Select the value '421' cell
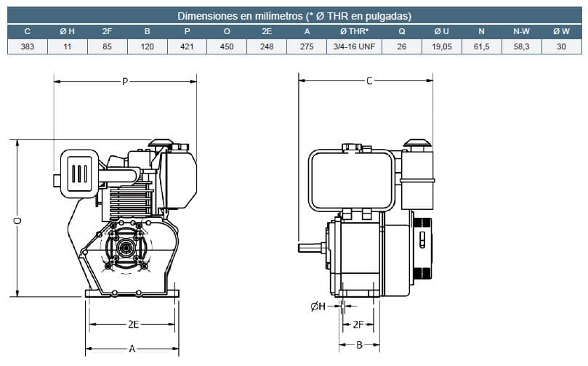 tap(187, 46)
